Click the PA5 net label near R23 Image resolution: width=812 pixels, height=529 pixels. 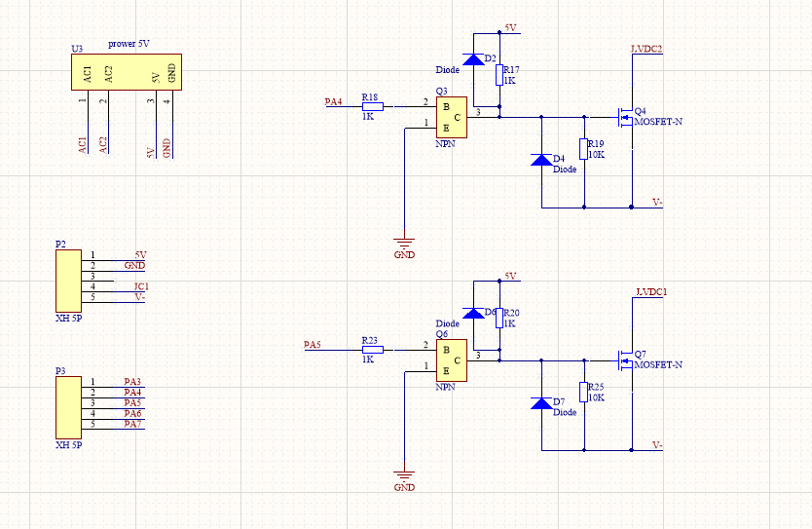[313, 344]
